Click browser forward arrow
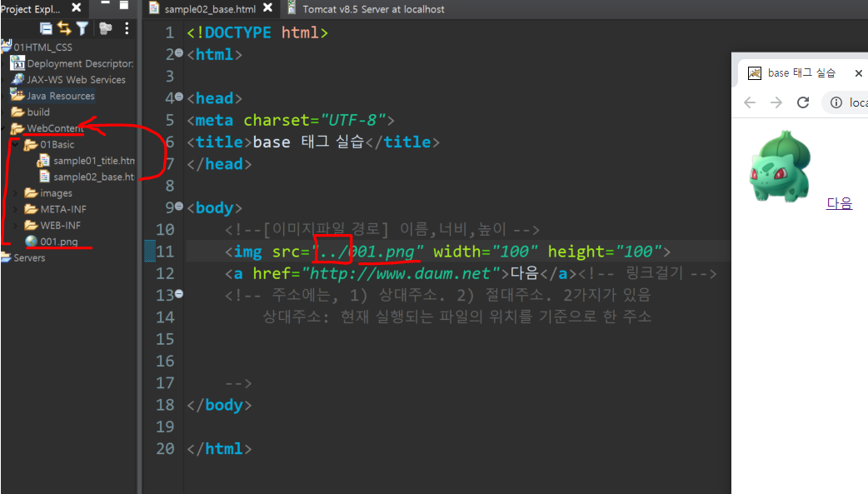Image resolution: width=868 pixels, height=494 pixels. click(776, 102)
